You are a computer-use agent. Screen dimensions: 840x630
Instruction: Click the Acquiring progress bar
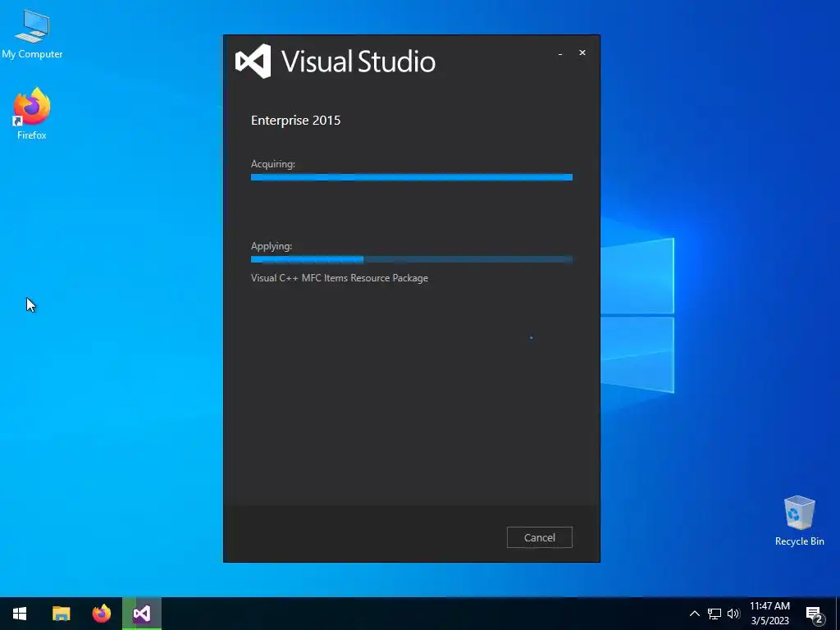click(x=412, y=177)
